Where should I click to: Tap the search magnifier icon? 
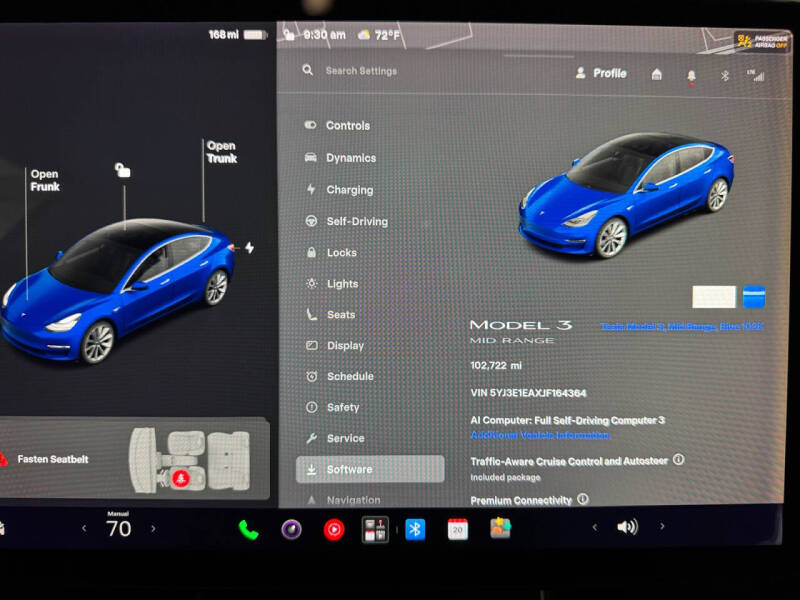307,70
